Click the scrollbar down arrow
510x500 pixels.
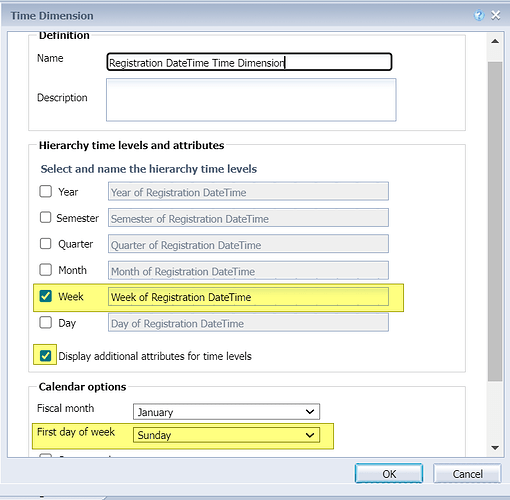point(495,448)
